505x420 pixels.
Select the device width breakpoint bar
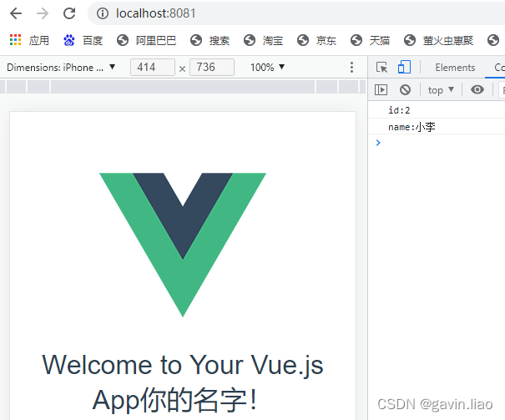tap(183, 87)
